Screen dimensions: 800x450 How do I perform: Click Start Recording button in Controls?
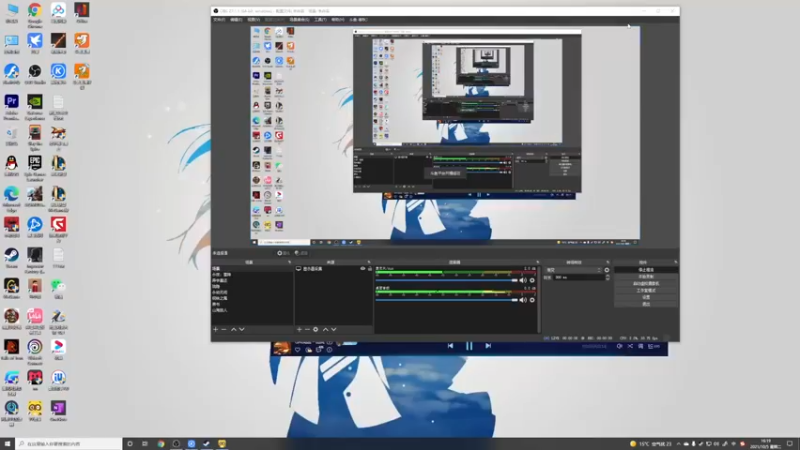(x=646, y=277)
